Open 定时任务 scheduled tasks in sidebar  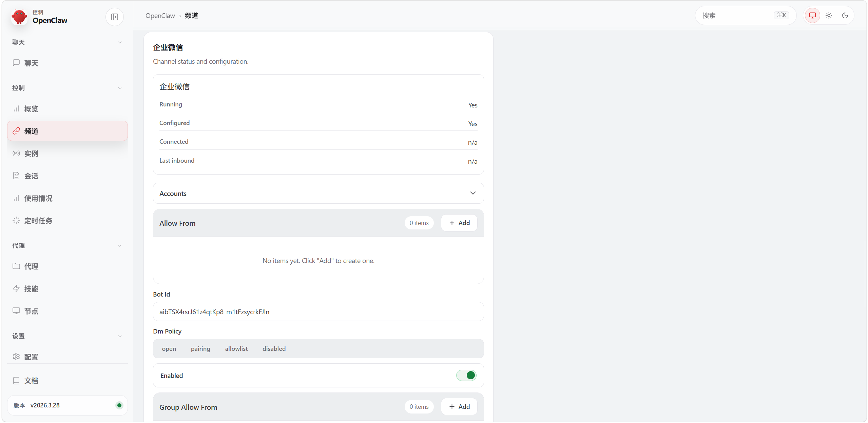click(38, 221)
